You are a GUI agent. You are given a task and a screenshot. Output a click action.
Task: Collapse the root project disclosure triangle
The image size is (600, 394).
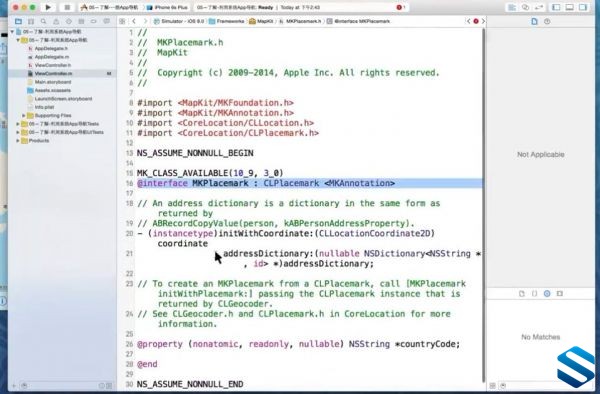point(12,32)
